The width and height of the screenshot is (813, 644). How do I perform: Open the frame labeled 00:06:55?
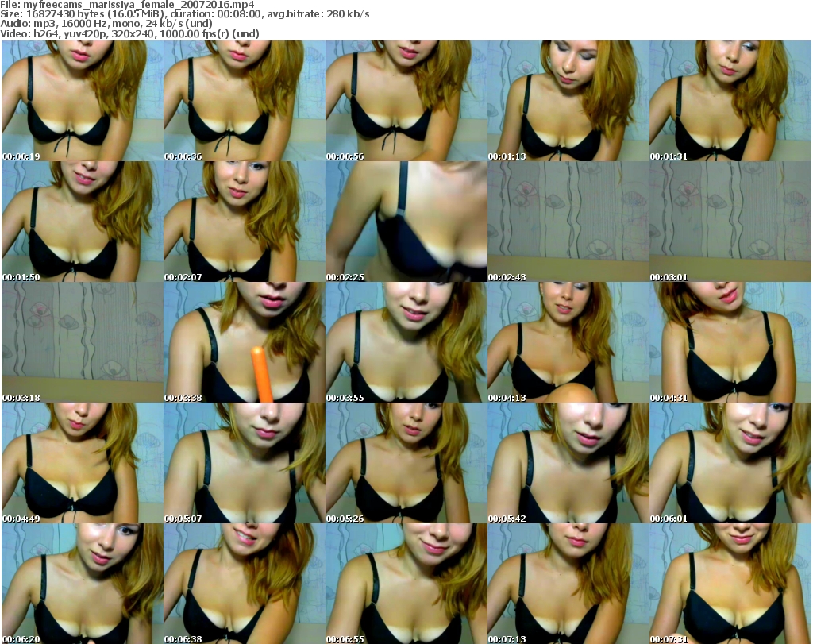tap(406, 584)
